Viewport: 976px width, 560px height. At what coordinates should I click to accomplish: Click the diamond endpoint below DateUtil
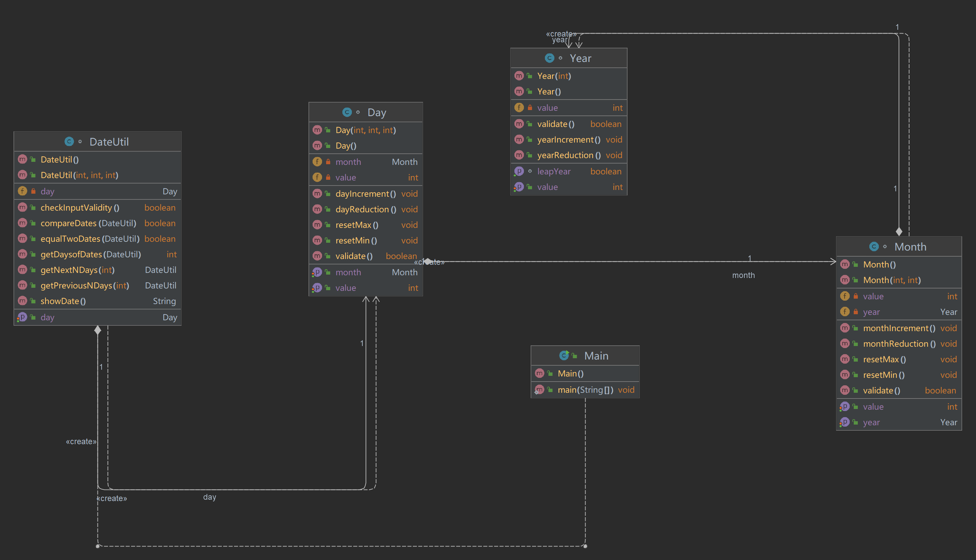pyautogui.click(x=98, y=330)
